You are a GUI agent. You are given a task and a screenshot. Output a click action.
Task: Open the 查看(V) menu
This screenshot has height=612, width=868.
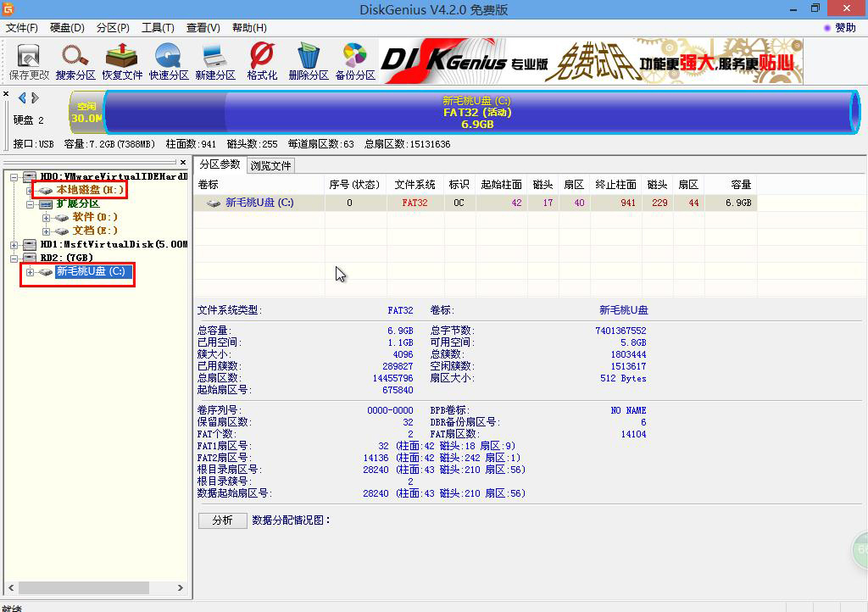point(203,28)
